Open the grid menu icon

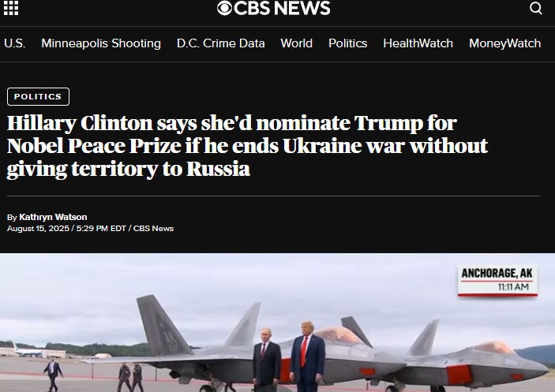[x=11, y=8]
